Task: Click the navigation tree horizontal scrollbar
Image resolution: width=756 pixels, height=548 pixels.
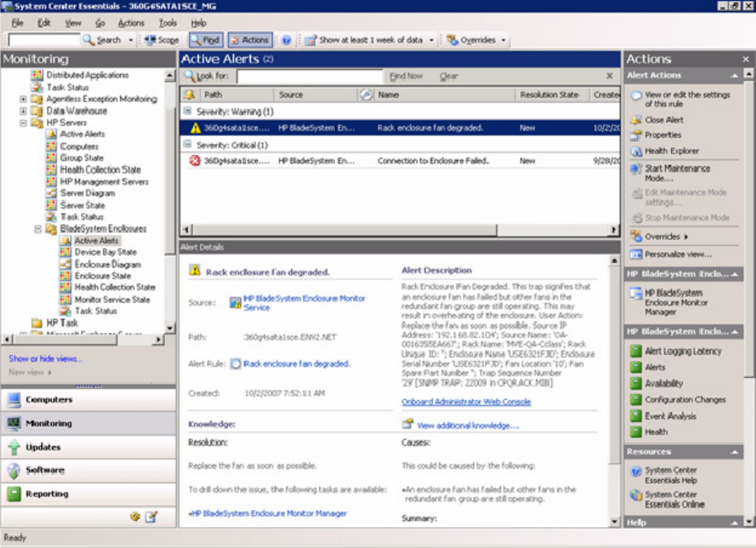Action: (84, 339)
